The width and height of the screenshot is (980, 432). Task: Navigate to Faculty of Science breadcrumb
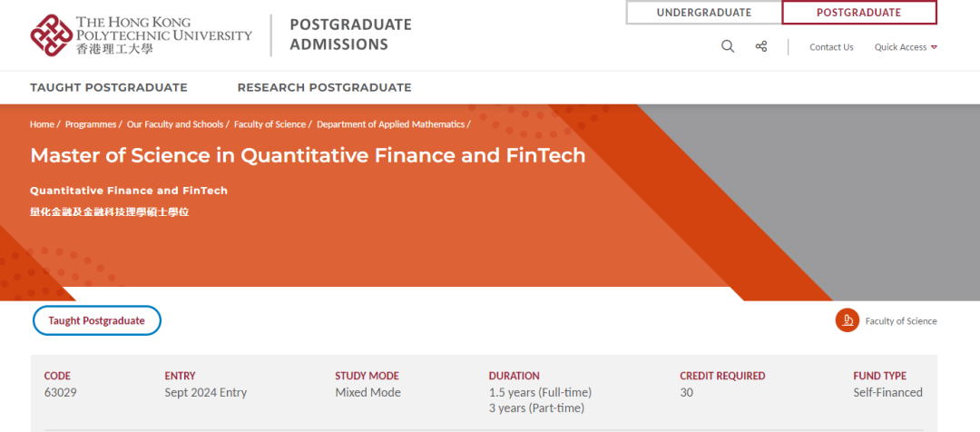pos(270,124)
